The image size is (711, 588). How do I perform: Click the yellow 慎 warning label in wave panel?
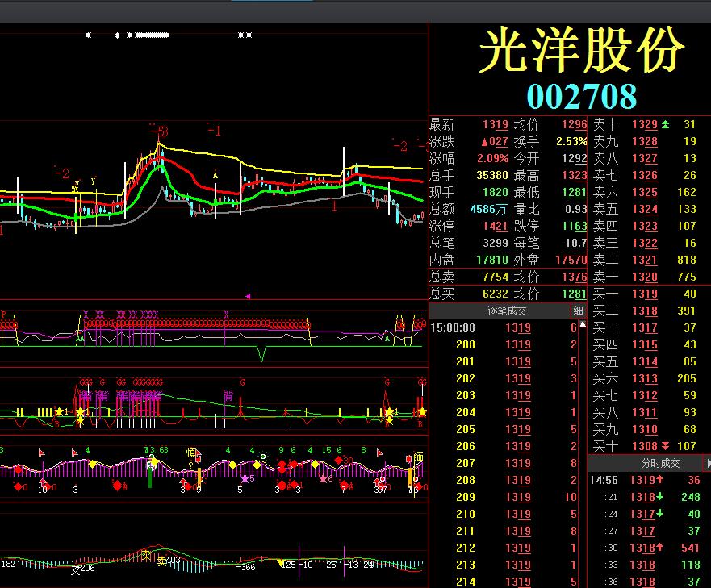191,452
